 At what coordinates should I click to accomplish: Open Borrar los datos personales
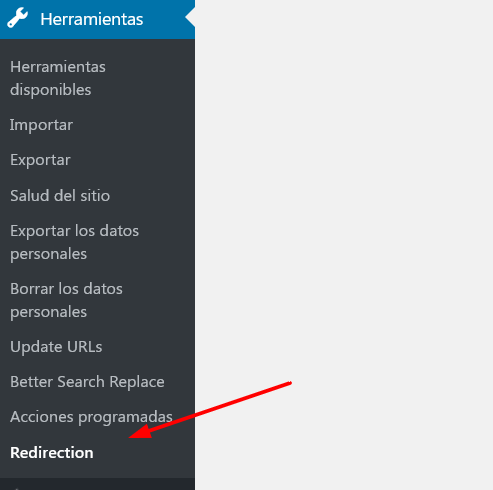(x=66, y=300)
